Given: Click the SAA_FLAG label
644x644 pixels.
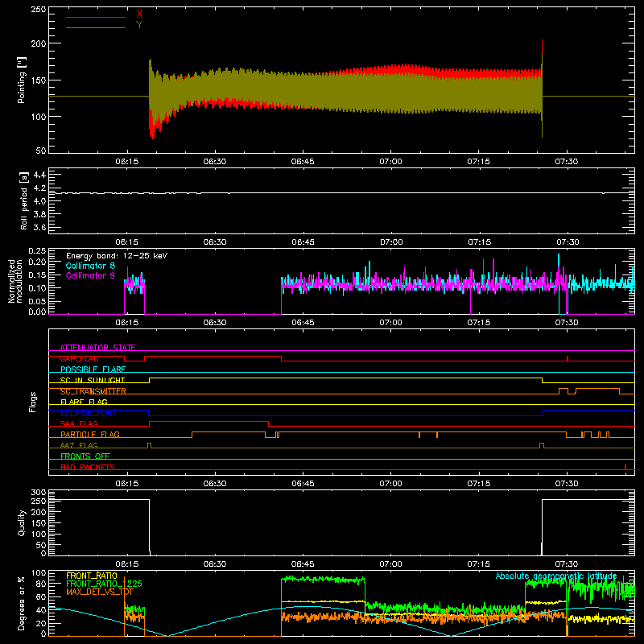Looking at the screenshot, I should pos(79,423).
